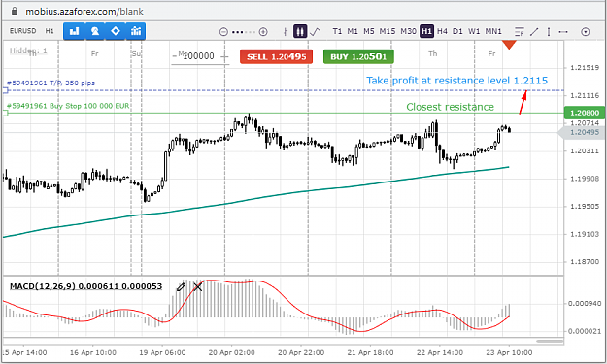Click the Take profit at resistance annotation
The height and width of the screenshot is (364, 607).
point(456,81)
